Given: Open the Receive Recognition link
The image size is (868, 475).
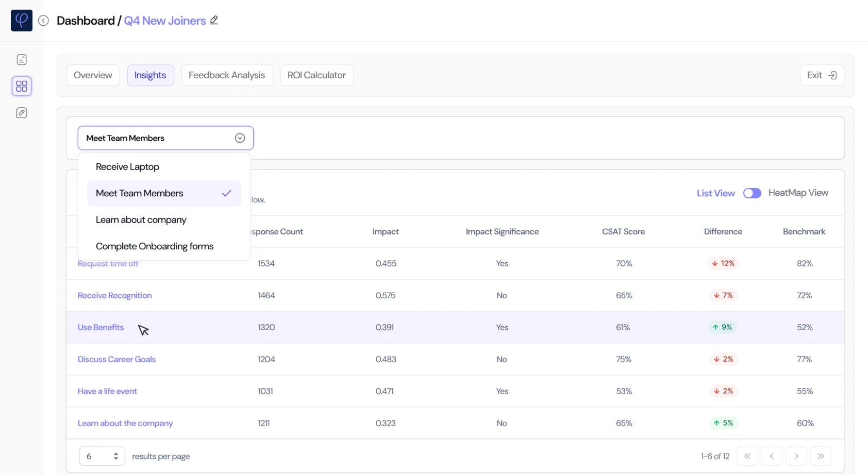Looking at the screenshot, I should 115,295.
